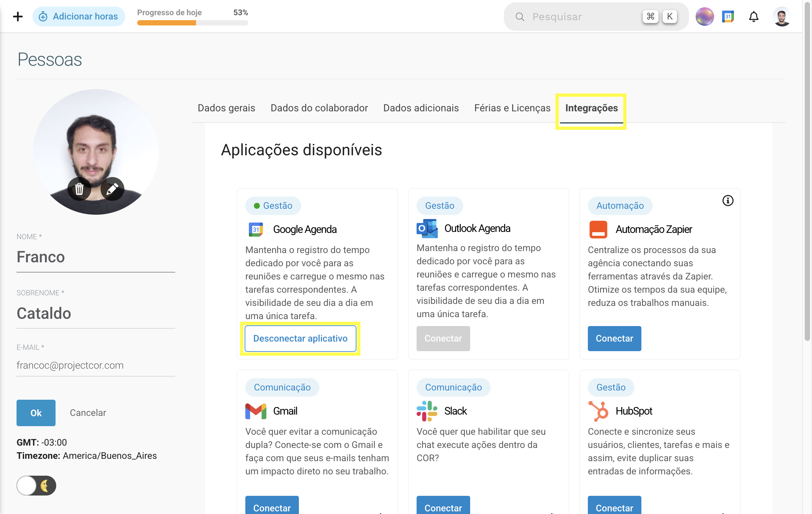Open Google Calendar icon in top bar
This screenshot has width=812, height=514.
[x=728, y=17]
